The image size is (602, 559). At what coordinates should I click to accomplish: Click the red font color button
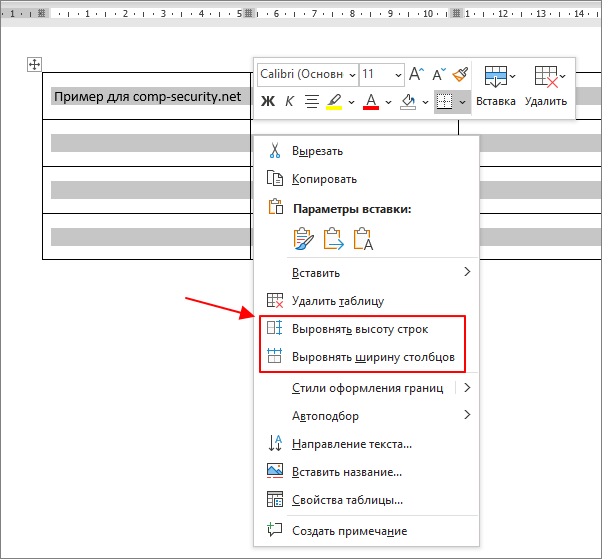point(371,101)
